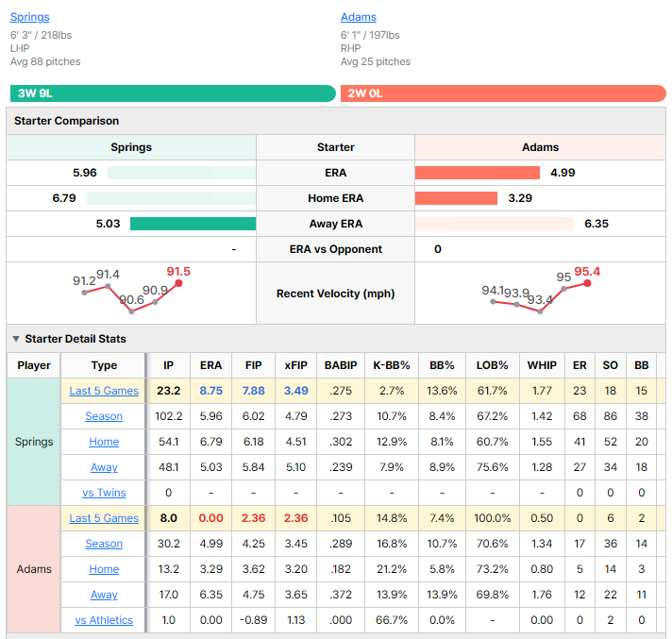Open Springs' Home split link

point(104,442)
